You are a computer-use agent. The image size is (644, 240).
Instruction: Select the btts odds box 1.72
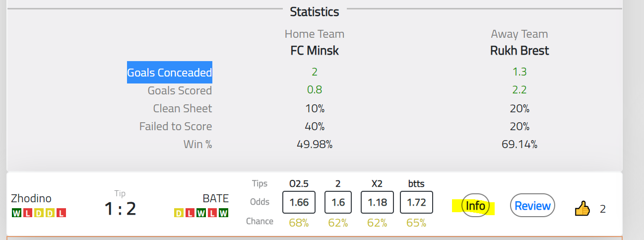pos(417,202)
